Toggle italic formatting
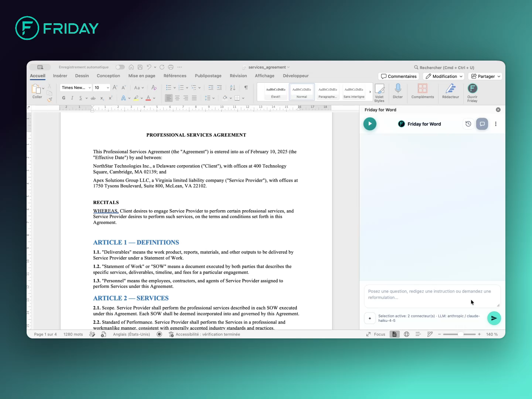532x399 pixels. [x=72, y=98]
